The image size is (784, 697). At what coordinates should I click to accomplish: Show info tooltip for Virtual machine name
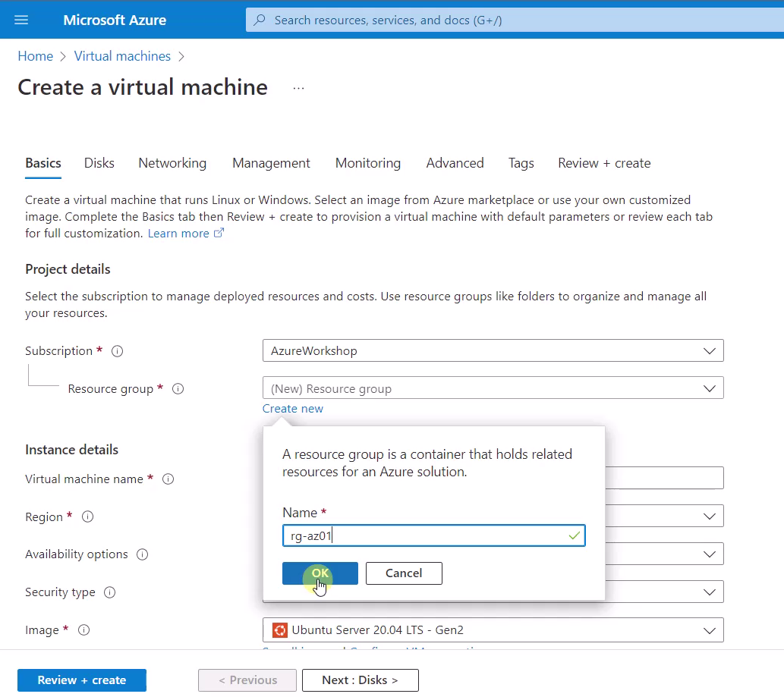[x=168, y=479]
